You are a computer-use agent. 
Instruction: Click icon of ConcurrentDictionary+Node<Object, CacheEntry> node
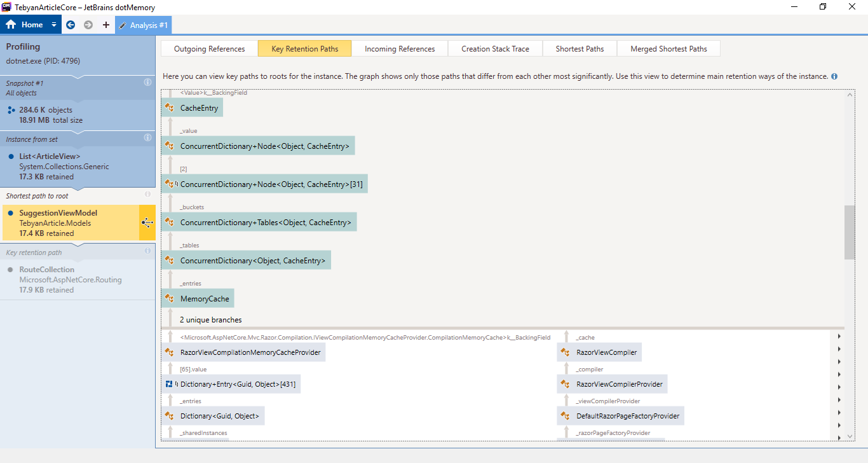[169, 146]
